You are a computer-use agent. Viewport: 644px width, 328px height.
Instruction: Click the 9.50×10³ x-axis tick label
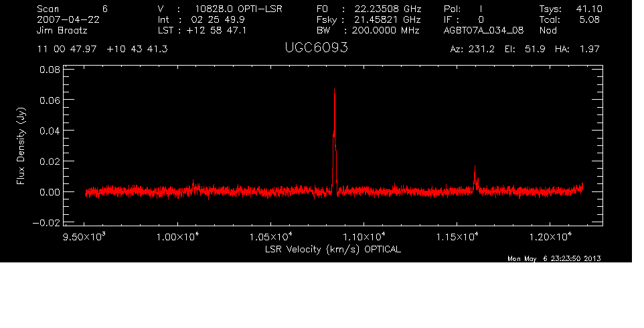84,237
